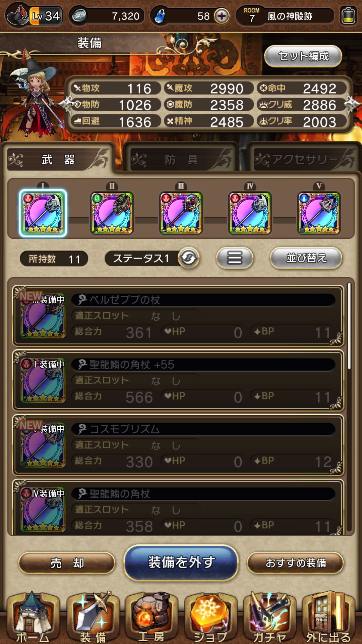The height and width of the screenshot is (644, 362).
Task: Select weapon slot II staff
Action: [x=112, y=213]
